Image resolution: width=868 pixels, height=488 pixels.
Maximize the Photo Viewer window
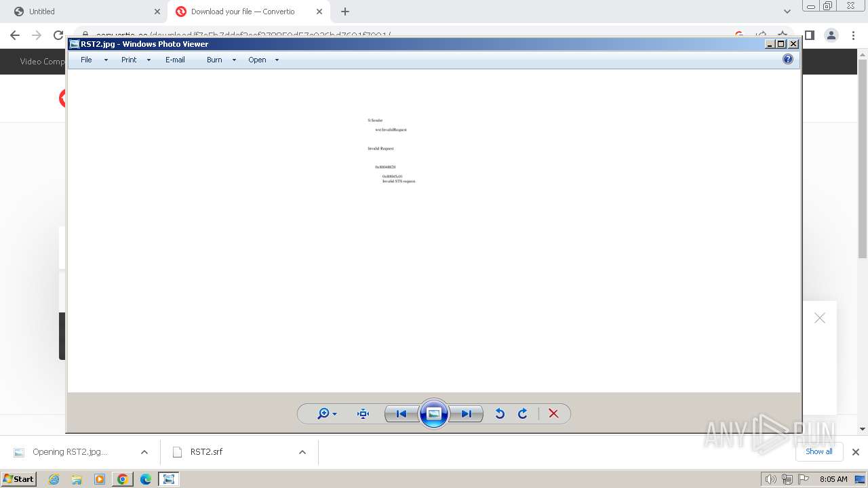pyautogui.click(x=781, y=44)
